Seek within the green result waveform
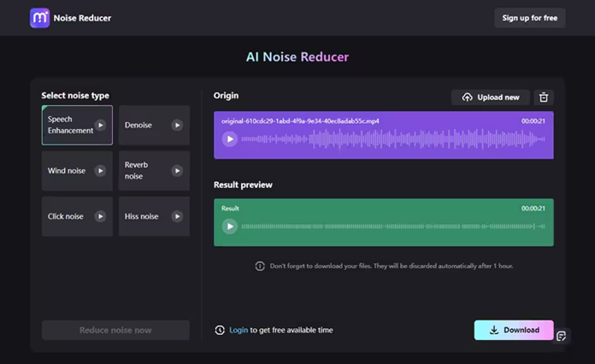595x364 pixels. coord(385,226)
